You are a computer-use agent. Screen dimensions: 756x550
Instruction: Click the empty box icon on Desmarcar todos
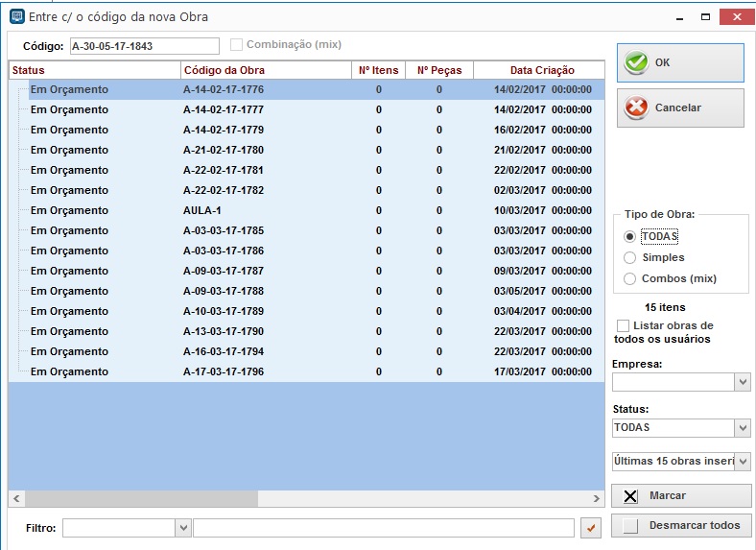tap(629, 525)
